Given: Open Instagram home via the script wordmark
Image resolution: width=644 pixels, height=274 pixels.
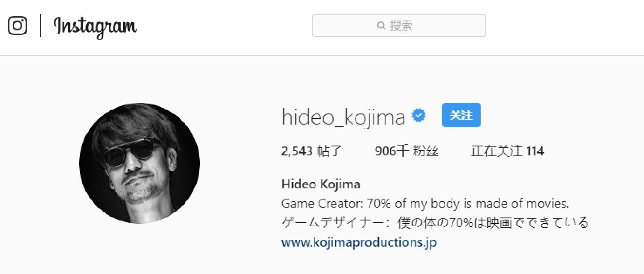Looking at the screenshot, I should 95,27.
